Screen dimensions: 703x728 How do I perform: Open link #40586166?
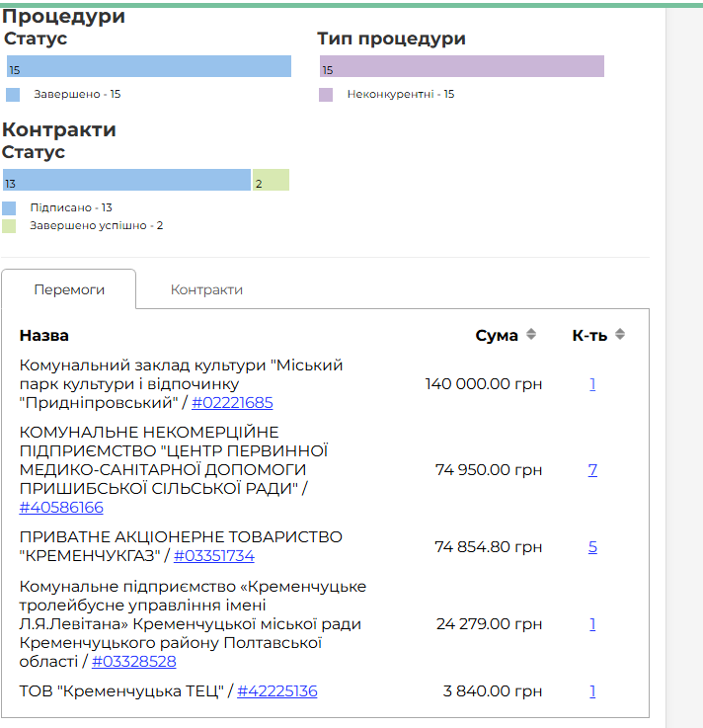pos(61,508)
